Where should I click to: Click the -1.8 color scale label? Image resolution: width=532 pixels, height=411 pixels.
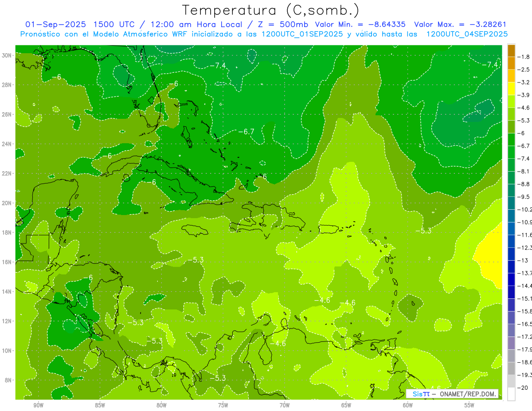coord(524,57)
